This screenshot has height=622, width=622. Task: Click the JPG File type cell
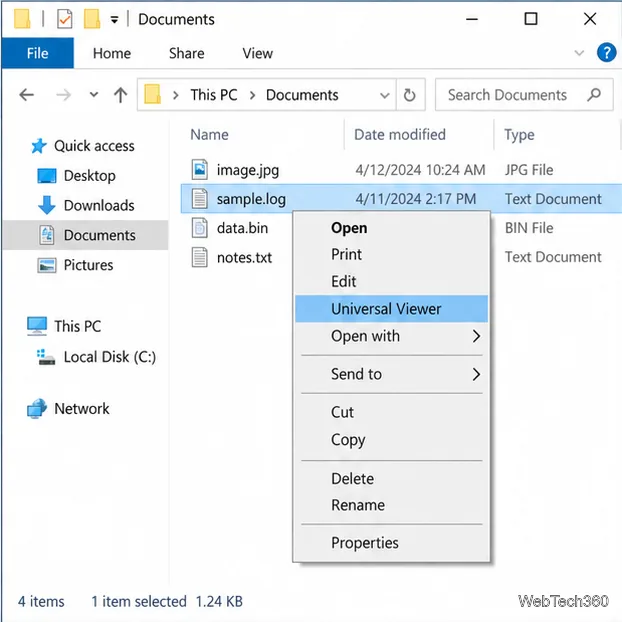[x=529, y=170]
